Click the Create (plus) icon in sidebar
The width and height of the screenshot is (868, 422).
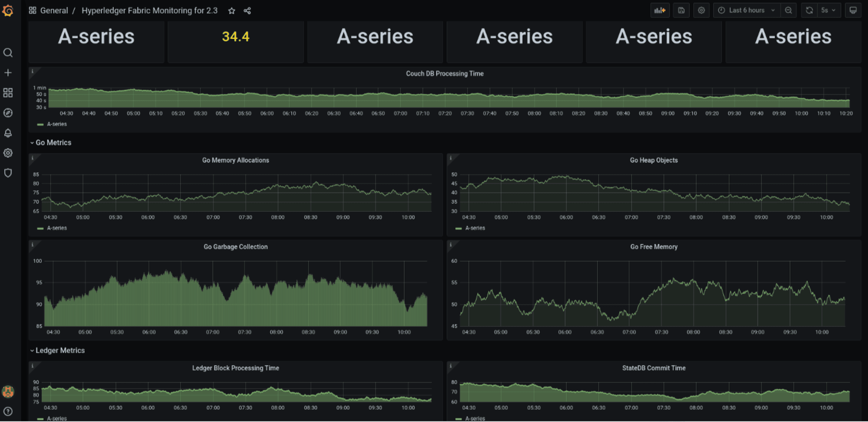point(8,72)
